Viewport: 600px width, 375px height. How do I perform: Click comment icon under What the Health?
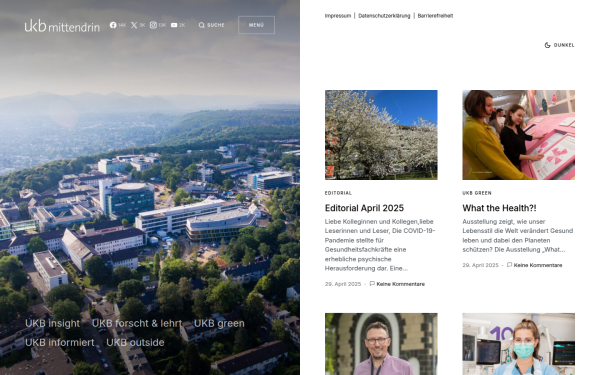click(509, 265)
